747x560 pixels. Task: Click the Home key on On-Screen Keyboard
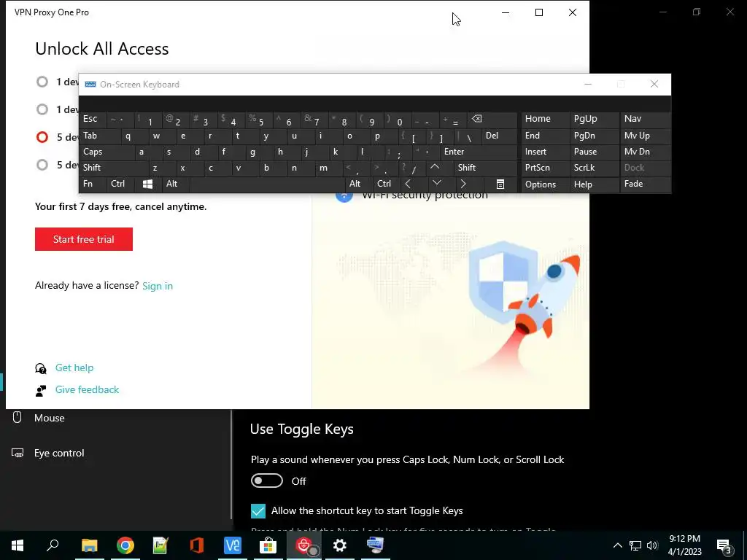pos(544,120)
